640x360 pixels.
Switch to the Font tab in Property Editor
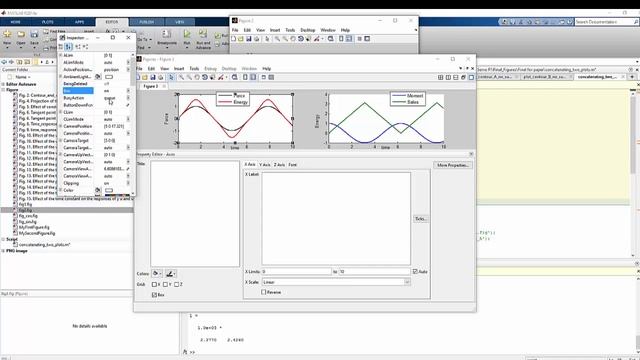(x=293, y=165)
